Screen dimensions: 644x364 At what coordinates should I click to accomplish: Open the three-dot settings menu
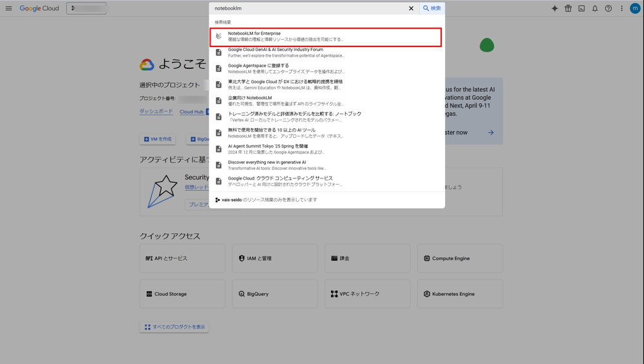click(x=621, y=8)
